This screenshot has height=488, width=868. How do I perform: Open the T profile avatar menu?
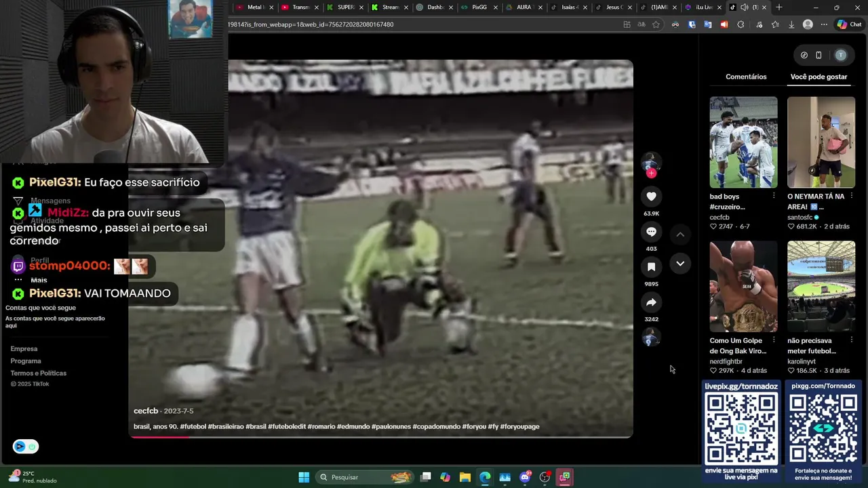click(x=841, y=55)
